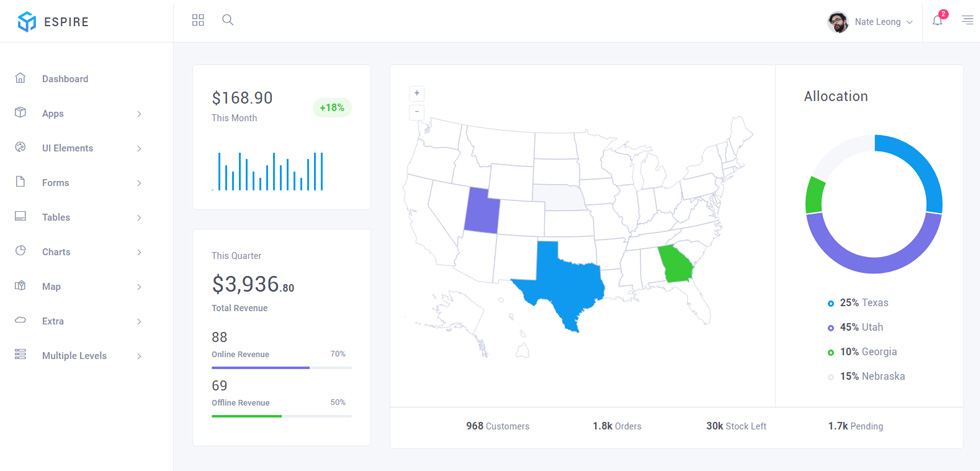Viewport: 980px width, 471px height.
Task: Click the UI Elements palette icon
Action: point(20,147)
